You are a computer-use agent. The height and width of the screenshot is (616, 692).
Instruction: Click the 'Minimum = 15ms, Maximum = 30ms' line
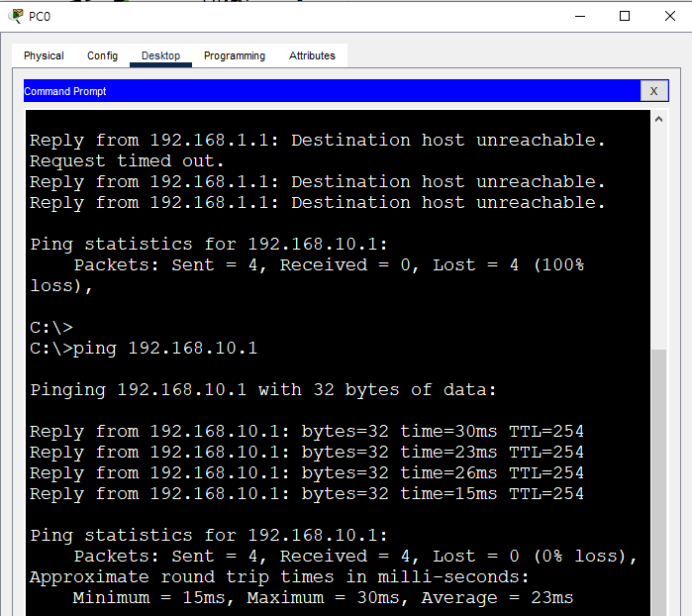323,598
